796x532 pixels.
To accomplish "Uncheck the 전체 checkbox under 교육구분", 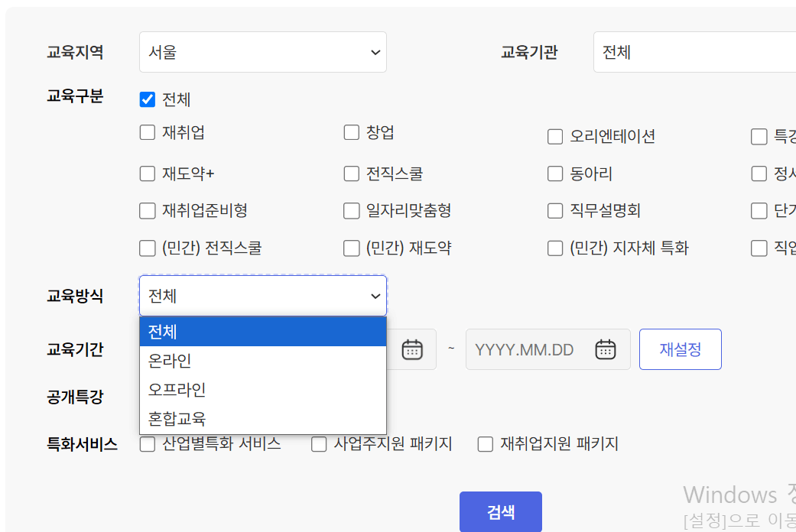I will point(147,99).
